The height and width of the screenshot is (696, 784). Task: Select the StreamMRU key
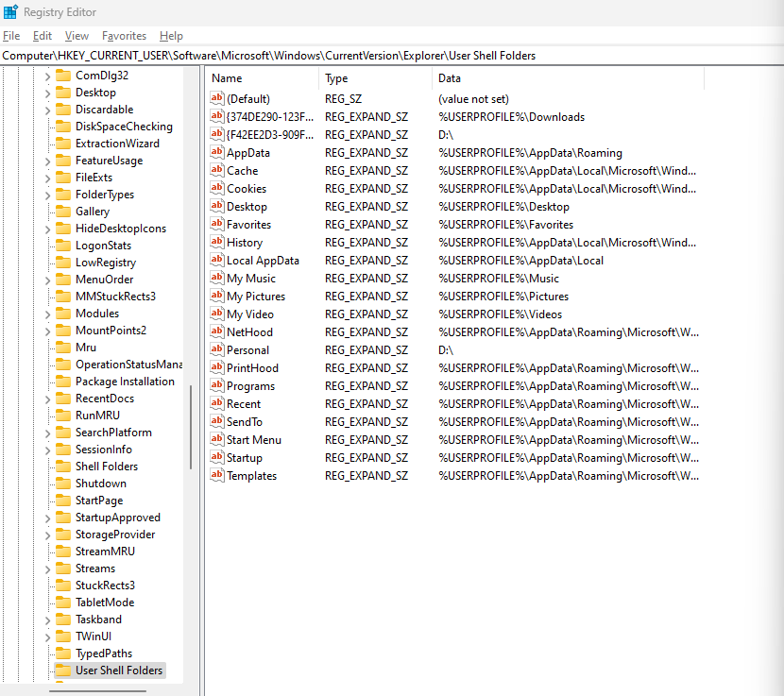click(105, 552)
